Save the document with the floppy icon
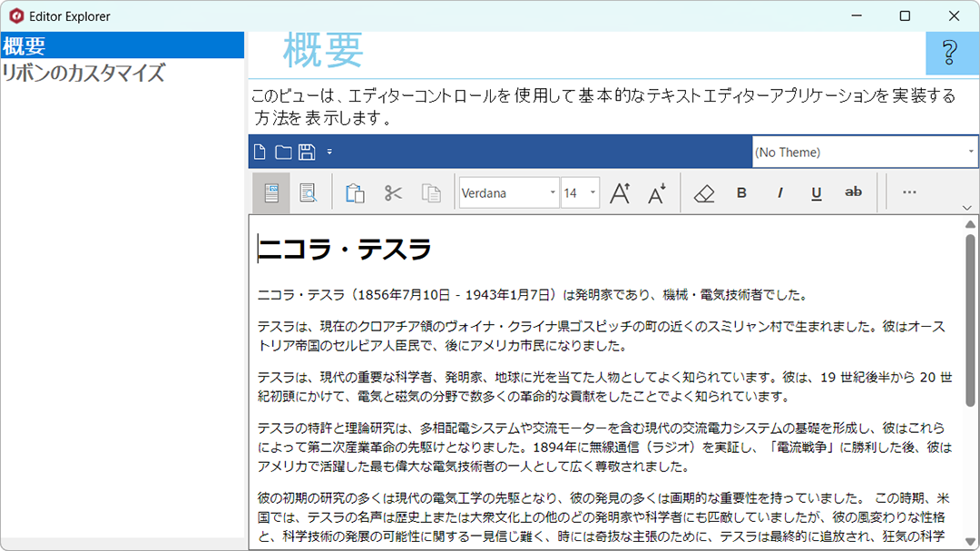 (x=307, y=152)
